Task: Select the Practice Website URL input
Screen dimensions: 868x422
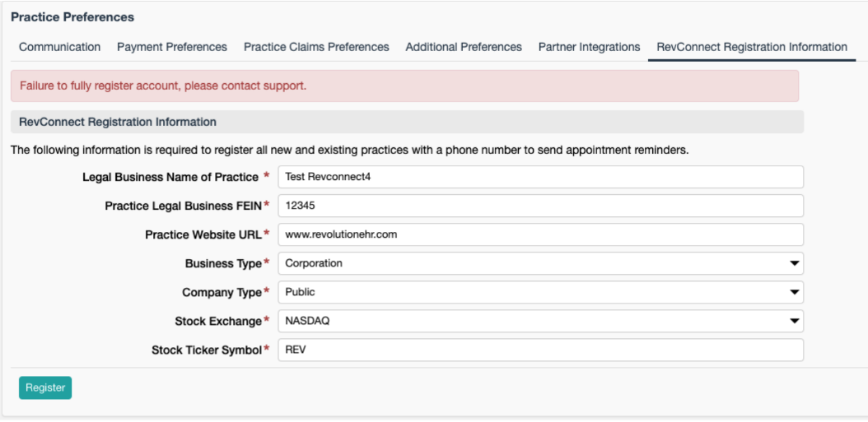Action: point(540,234)
